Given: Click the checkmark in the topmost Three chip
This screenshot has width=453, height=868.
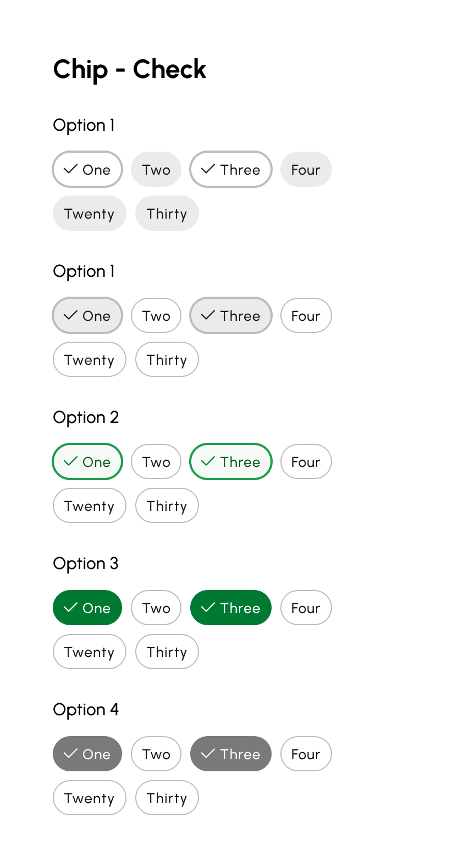Looking at the screenshot, I should pyautogui.click(x=208, y=169).
